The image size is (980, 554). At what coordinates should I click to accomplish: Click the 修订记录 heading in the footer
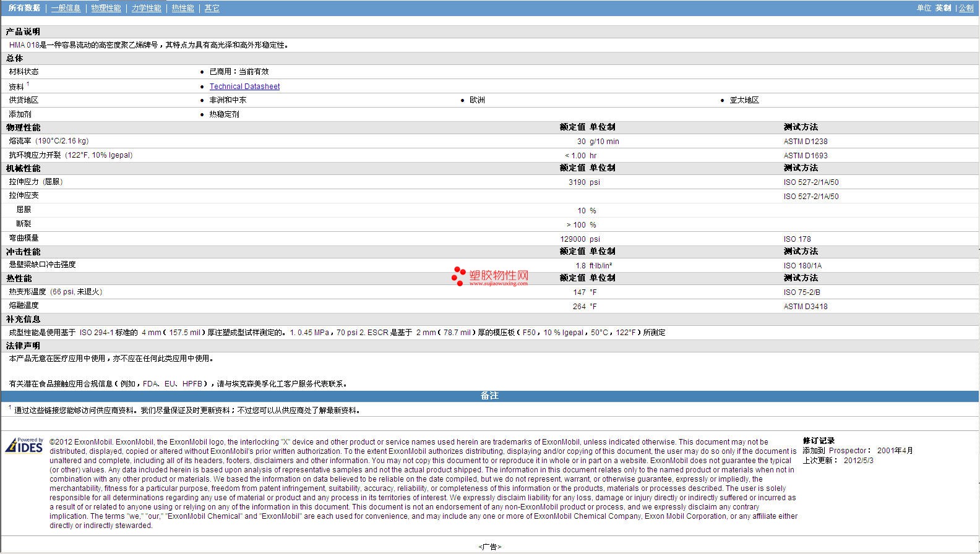point(819,441)
